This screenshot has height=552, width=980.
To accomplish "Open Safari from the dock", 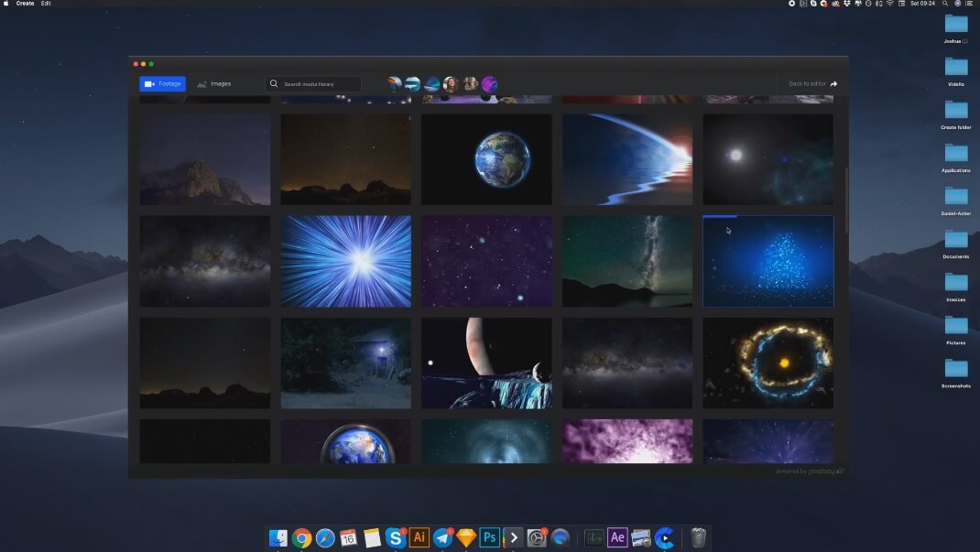I will [x=325, y=537].
